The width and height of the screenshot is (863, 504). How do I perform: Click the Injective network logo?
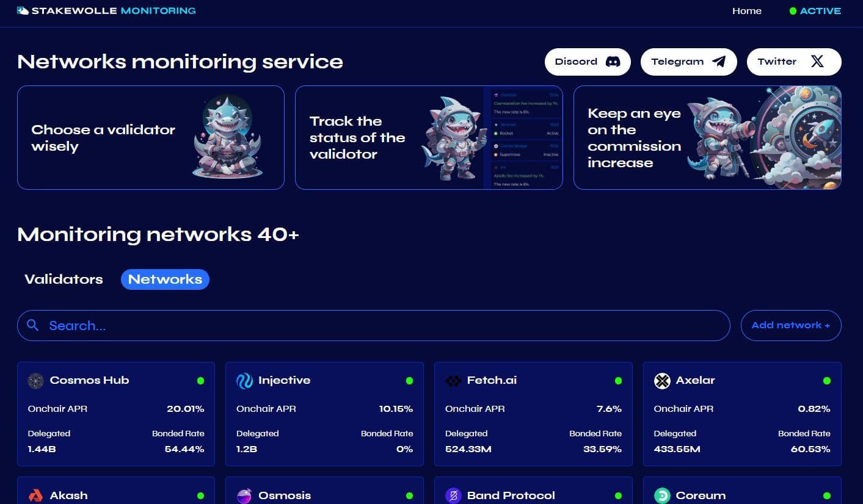tap(244, 381)
